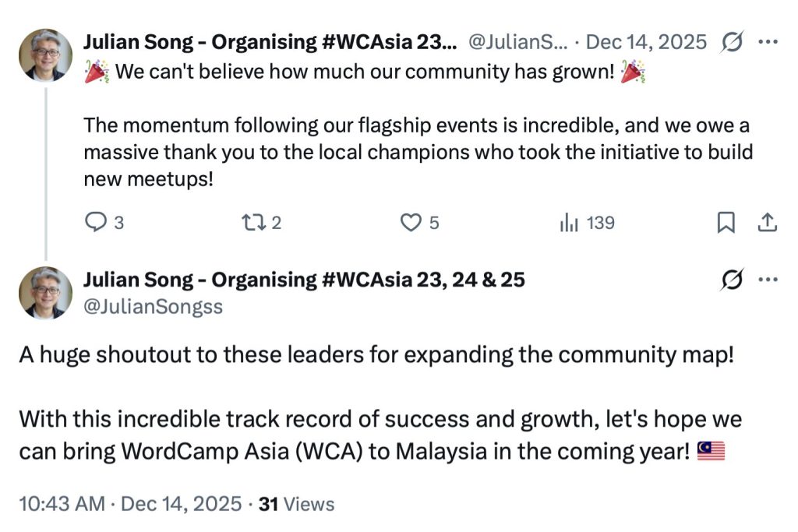The image size is (798, 532).
Task: Open the @JulianSongss handle link
Action: point(153,307)
